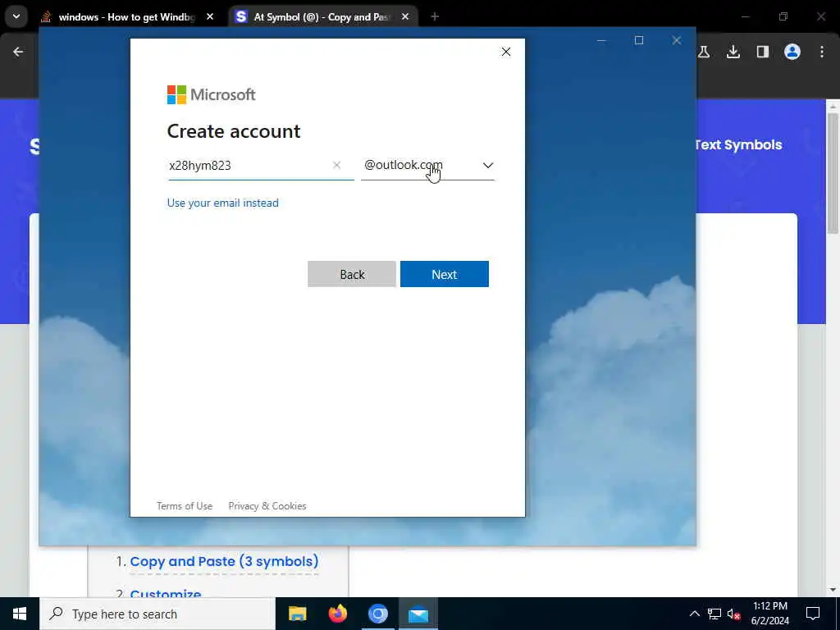Screen dimensions: 840x630
Task: Open the notification center icon
Action: click(x=813, y=614)
